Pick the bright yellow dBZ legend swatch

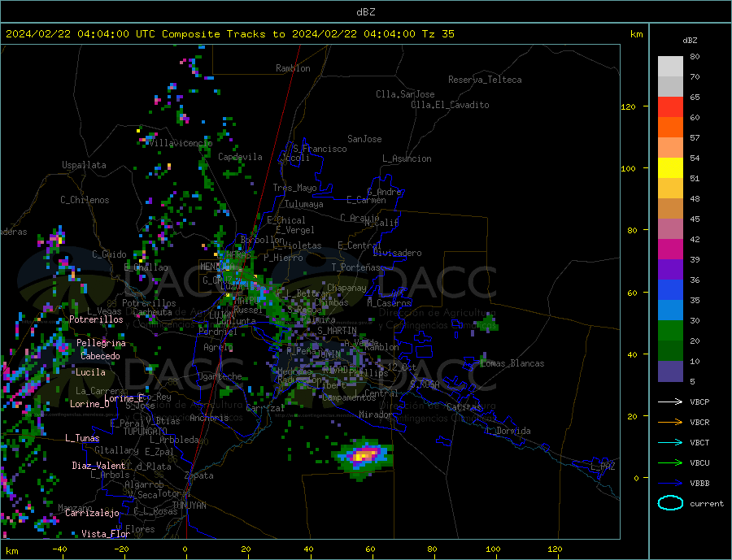click(670, 168)
